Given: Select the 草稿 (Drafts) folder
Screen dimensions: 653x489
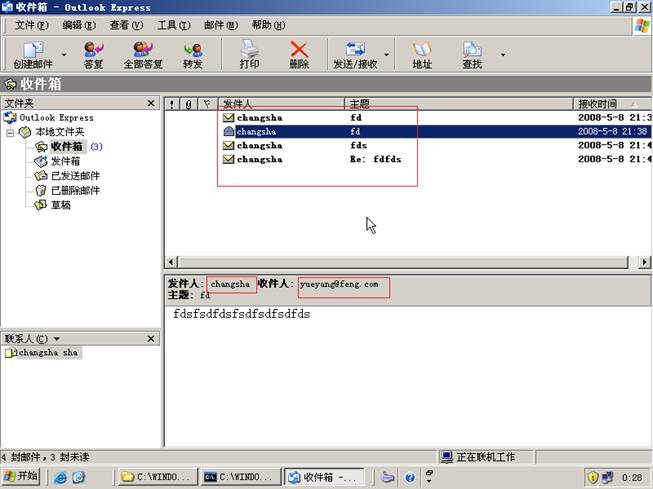Looking at the screenshot, I should [x=60, y=205].
